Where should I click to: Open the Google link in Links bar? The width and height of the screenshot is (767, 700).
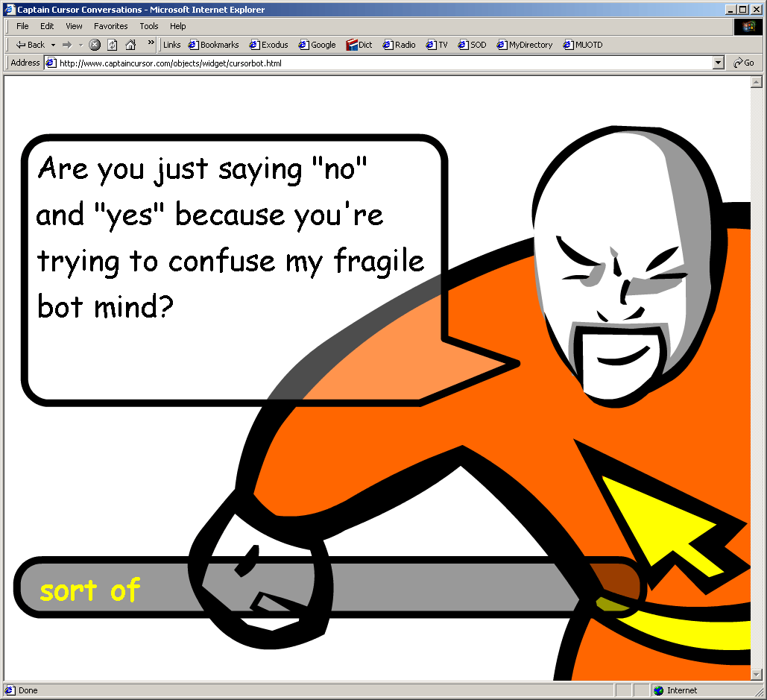[317, 45]
